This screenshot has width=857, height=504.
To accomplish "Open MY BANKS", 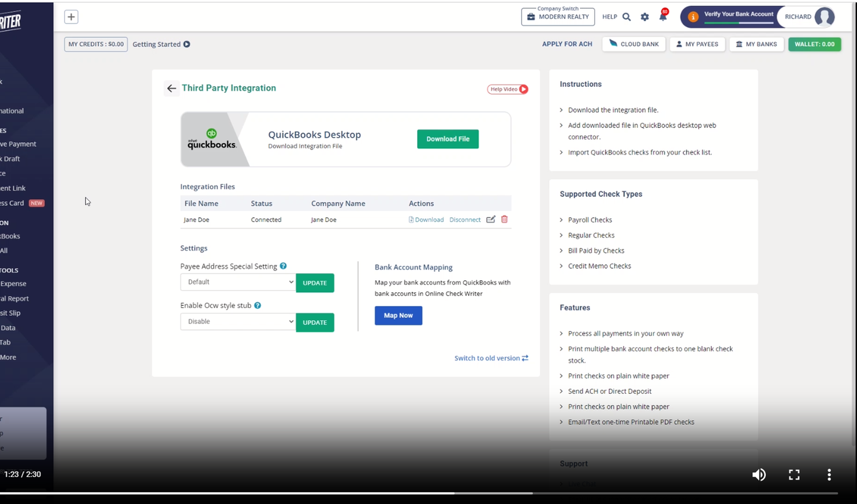I will pyautogui.click(x=756, y=44).
